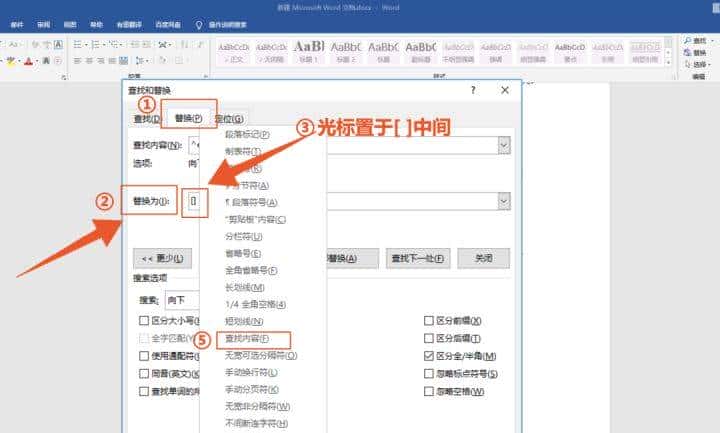Toggle 同音(英文) sounds like checkbox

coord(144,374)
